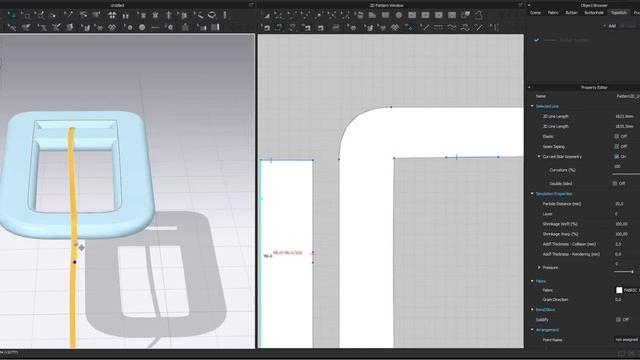Click the four-piece arrangement icon in 3D toolbar
Viewport: 640px width, 360px height.
coord(112,15)
